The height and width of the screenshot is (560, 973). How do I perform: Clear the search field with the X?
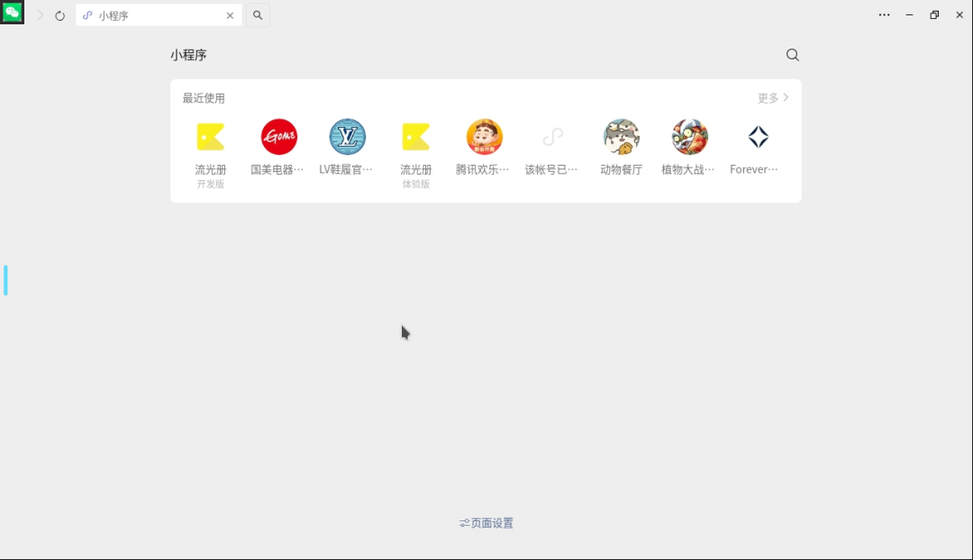[230, 15]
